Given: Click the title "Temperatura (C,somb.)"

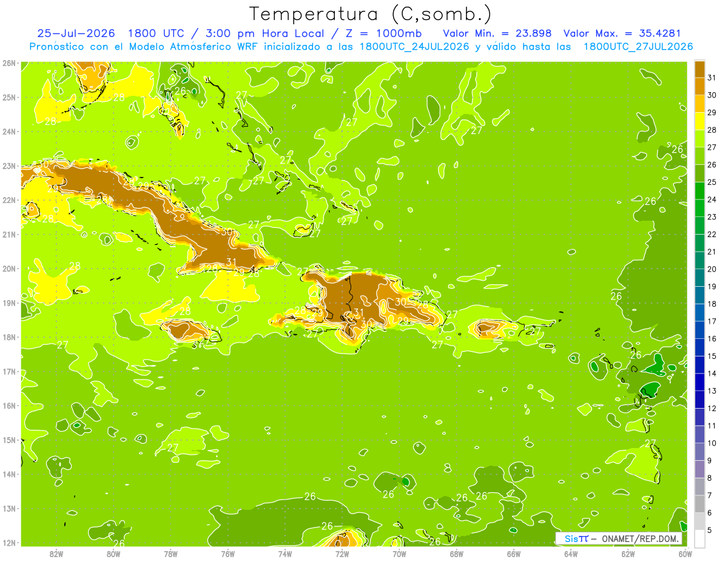Looking at the screenshot, I should (x=371, y=14).
